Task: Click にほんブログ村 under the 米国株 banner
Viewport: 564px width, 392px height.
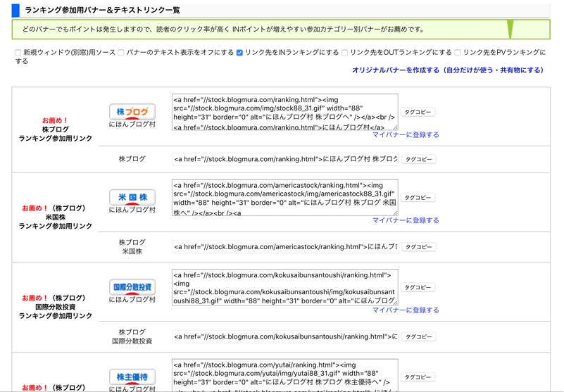Action: tap(132, 210)
